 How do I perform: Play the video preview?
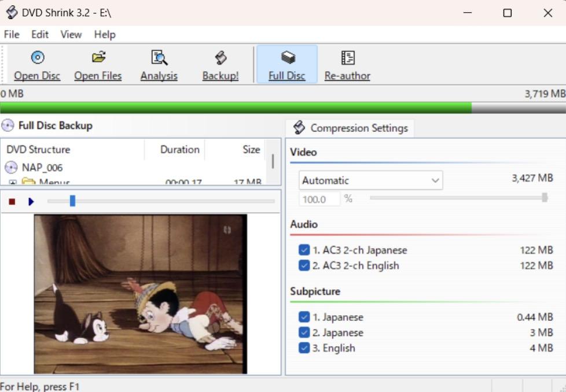tap(31, 202)
